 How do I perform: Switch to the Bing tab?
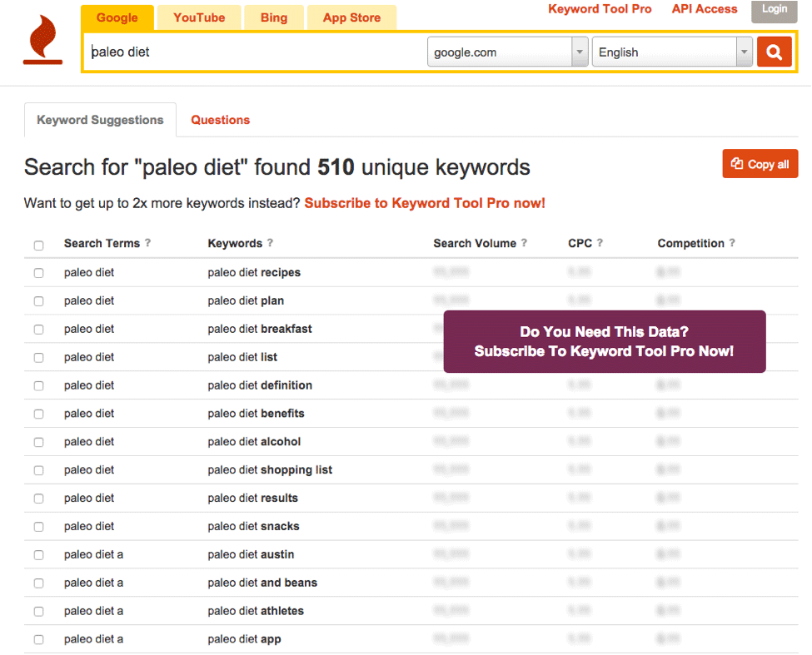[x=274, y=17]
